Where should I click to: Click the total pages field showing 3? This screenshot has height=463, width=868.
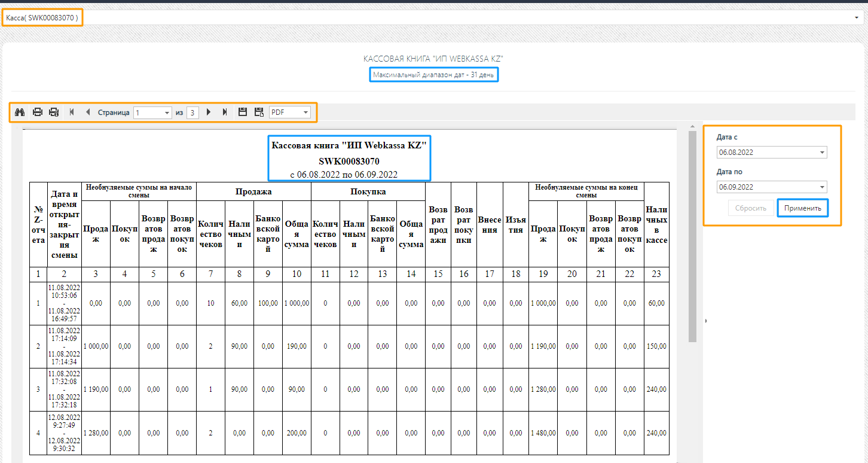192,112
